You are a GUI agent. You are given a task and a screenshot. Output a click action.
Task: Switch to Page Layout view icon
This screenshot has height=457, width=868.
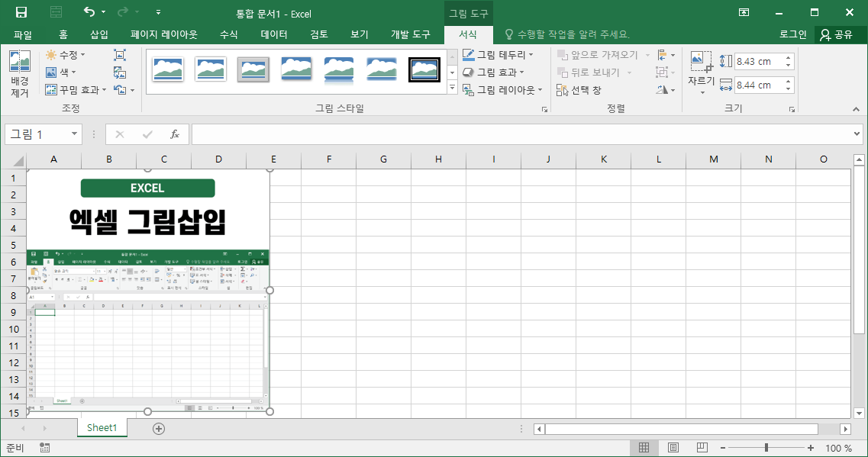click(x=673, y=448)
